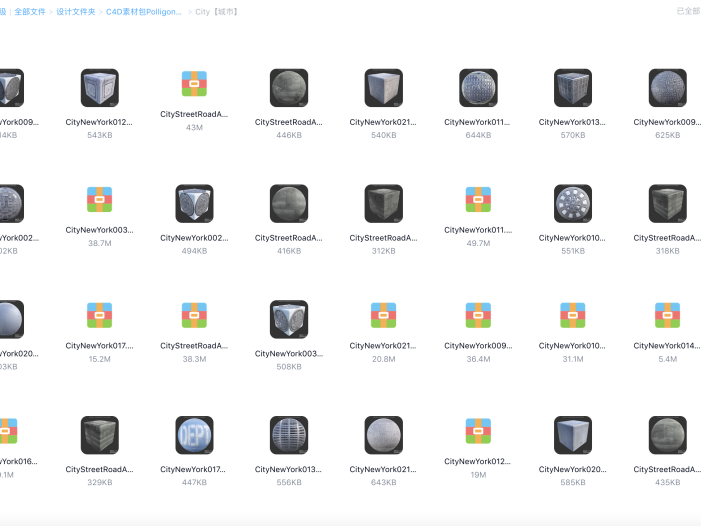Open the 15.2M CityNewYork017 archive icon
This screenshot has width=701, height=526.
99,315
